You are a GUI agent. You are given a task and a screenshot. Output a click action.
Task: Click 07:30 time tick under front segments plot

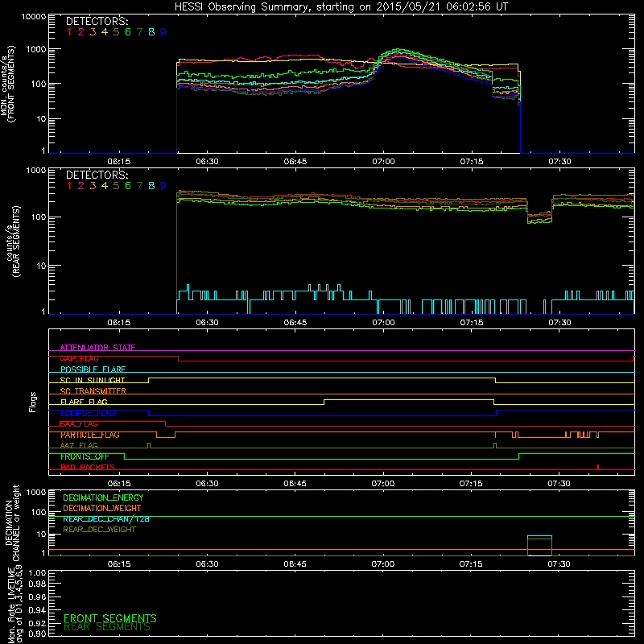[559, 162]
